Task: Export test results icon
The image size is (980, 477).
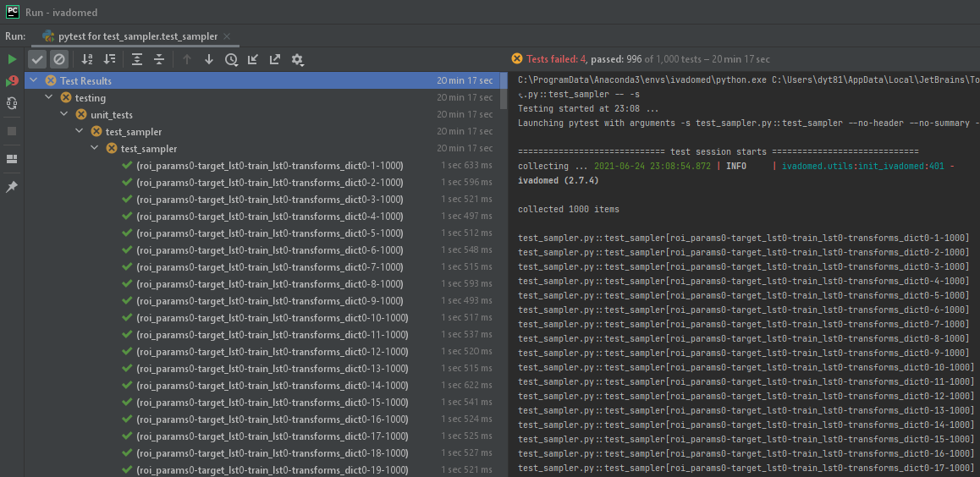Action: coord(275,60)
